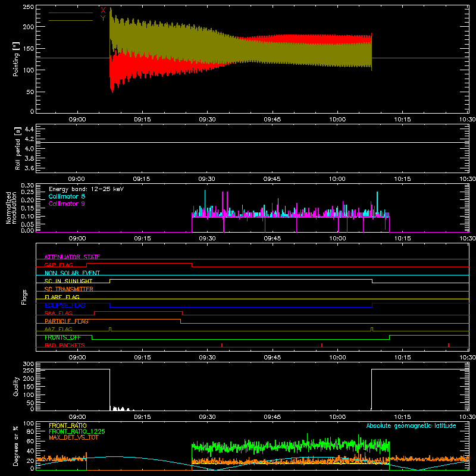
Task: Click the BAD_PACKETS marker near 10:26
Action: pos(449,345)
